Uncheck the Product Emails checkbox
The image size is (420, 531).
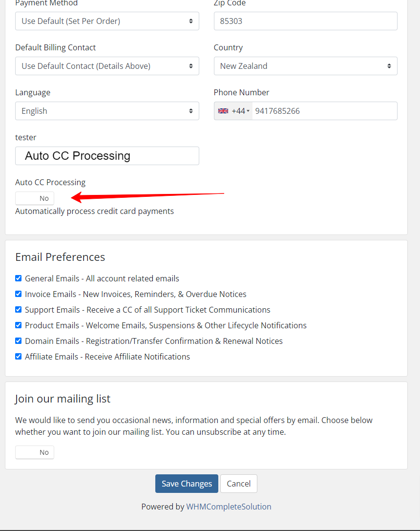[x=18, y=325]
